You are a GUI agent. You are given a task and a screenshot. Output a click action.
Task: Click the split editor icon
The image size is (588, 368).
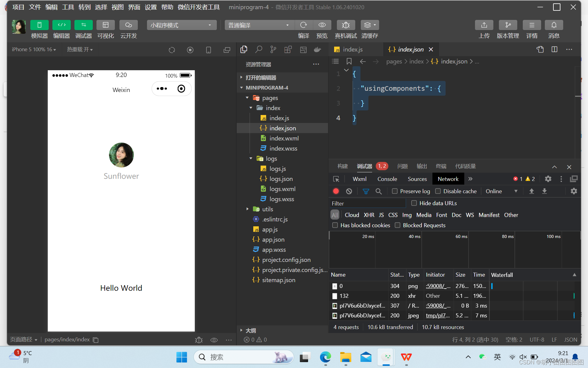554,49
